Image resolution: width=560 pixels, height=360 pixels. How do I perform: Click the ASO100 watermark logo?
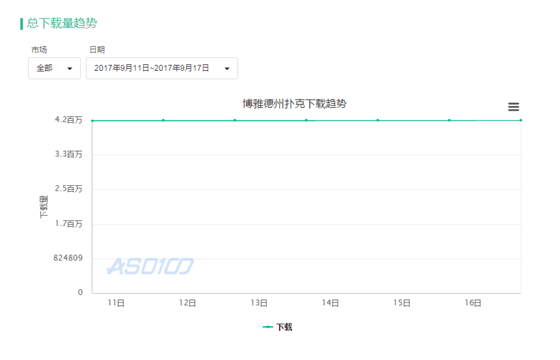pos(150,266)
